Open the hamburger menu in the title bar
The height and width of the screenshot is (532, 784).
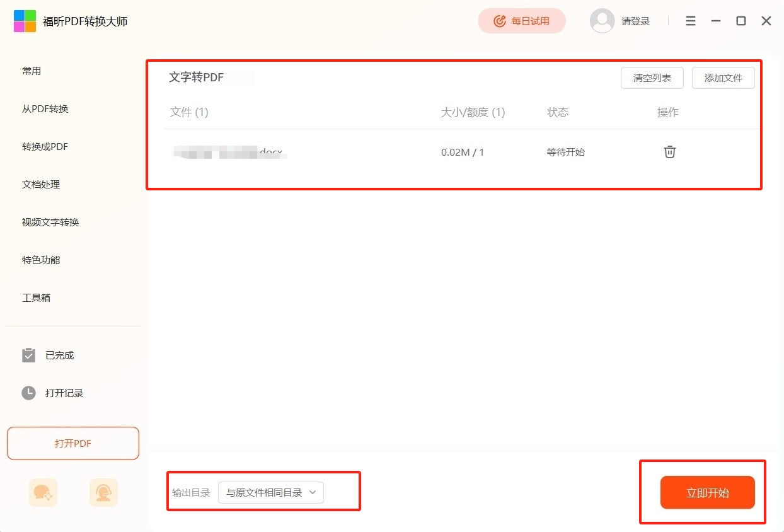point(691,21)
